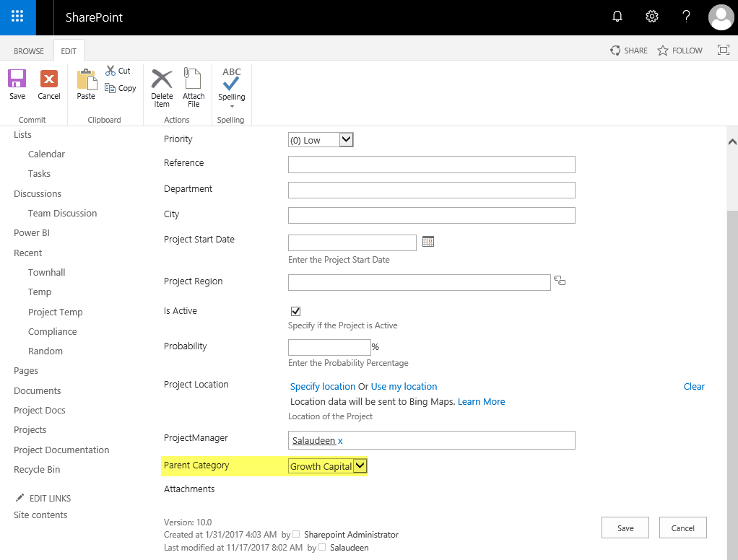Select the EDIT ribbon tab

coord(69,51)
